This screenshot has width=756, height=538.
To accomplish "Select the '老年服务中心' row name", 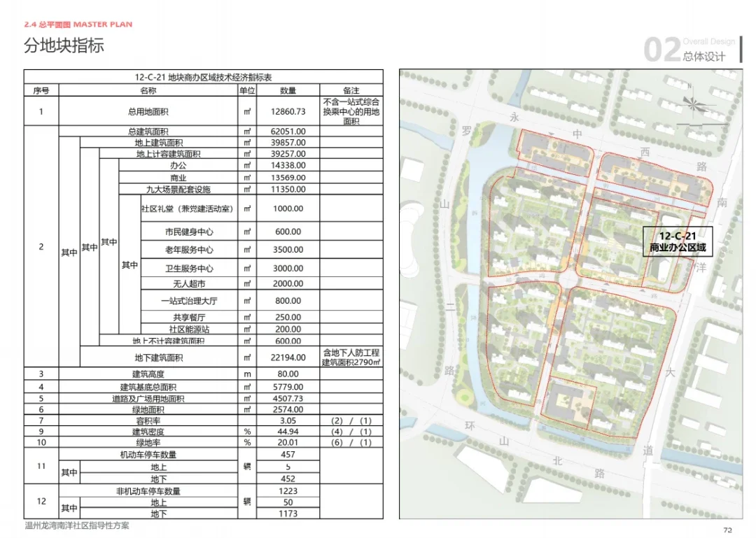I will coord(189,250).
